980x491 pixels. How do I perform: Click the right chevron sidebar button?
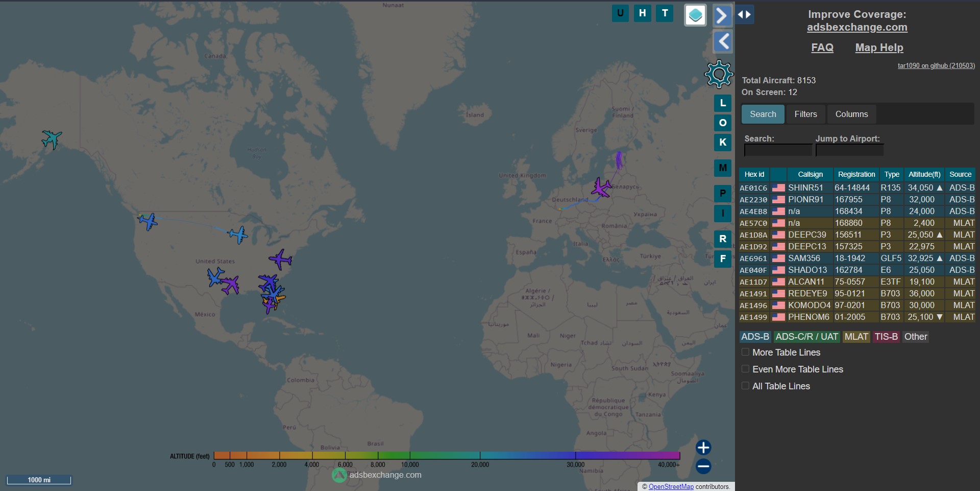722,15
